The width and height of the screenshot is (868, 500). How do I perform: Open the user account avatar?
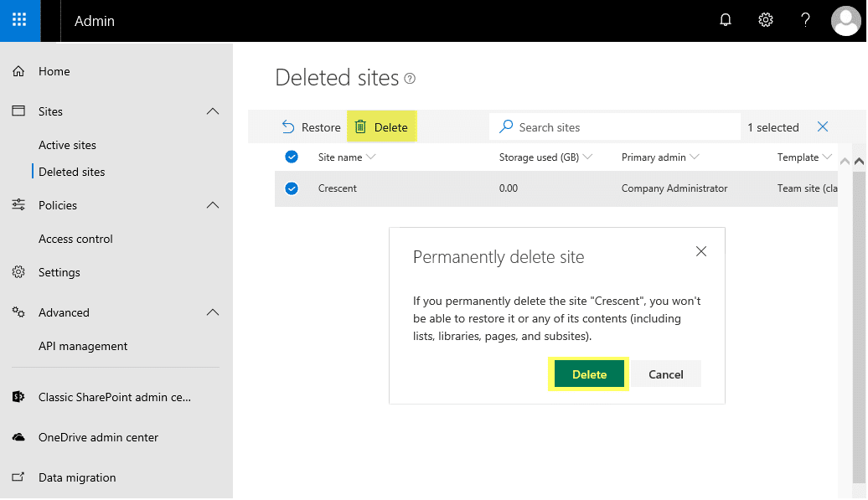845,20
